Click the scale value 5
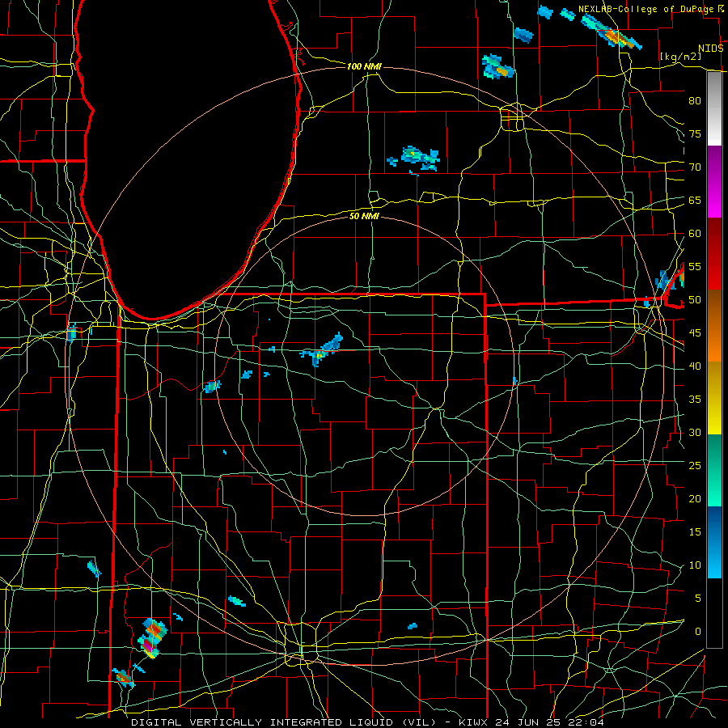Image resolution: width=728 pixels, height=728 pixels. pyautogui.click(x=698, y=599)
